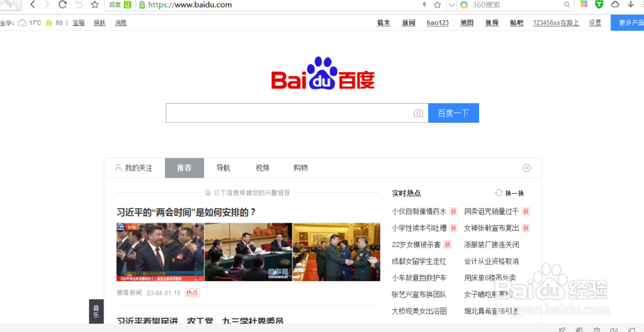
Task: Click 换一换 to refresh hot topics
Action: [x=514, y=193]
